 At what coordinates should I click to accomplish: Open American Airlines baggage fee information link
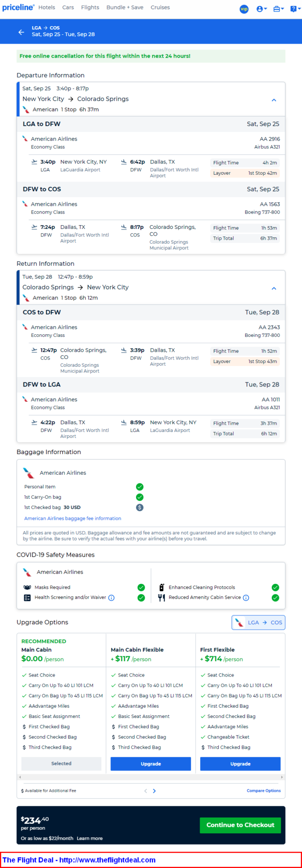(73, 518)
